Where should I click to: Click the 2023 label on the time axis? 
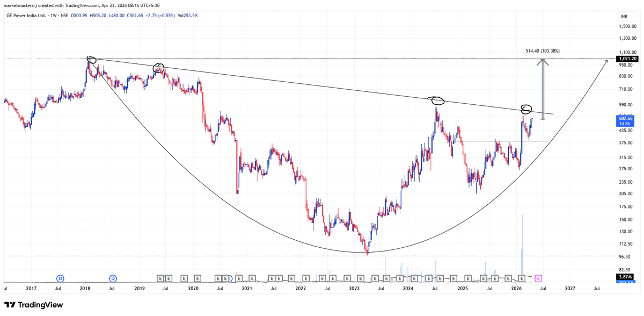tap(354, 289)
